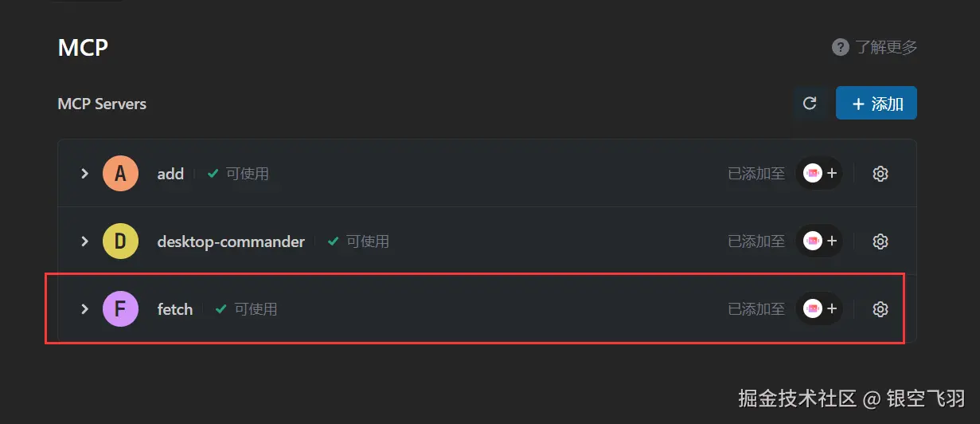Image resolution: width=980 pixels, height=424 pixels.
Task: Expand the desktop-commander server row
Action: 84,241
